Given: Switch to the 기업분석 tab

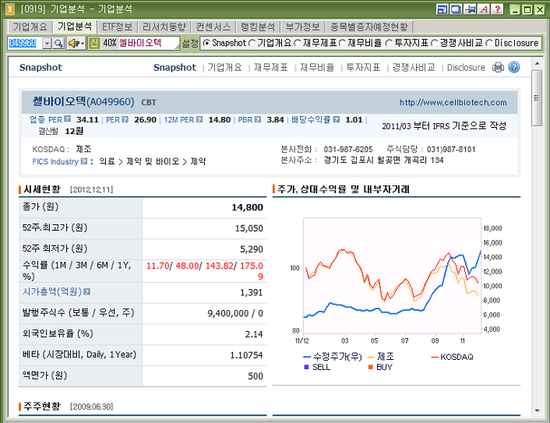Looking at the screenshot, I should [75, 26].
